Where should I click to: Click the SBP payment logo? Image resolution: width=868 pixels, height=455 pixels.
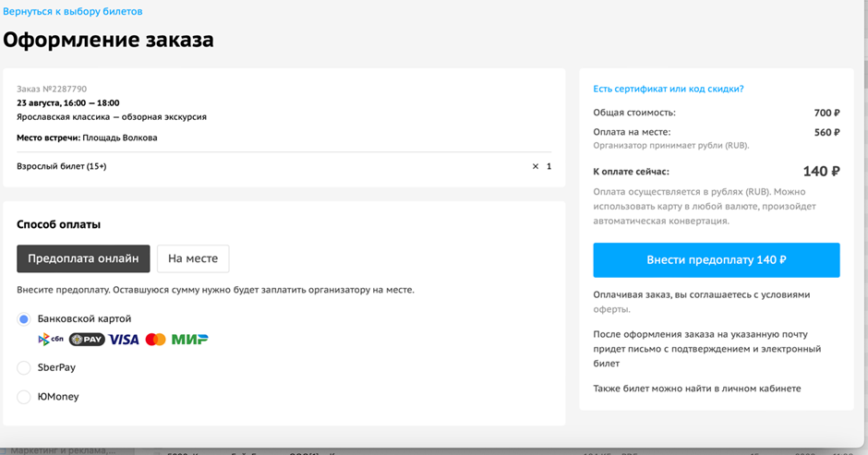coord(50,340)
